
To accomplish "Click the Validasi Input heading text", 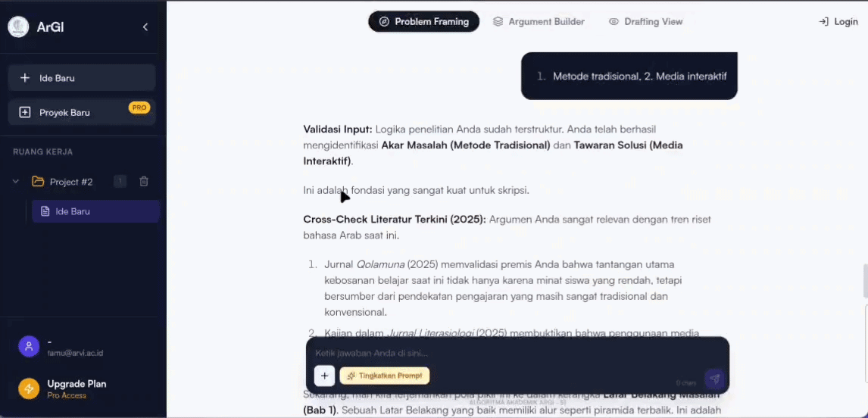I will (x=338, y=129).
